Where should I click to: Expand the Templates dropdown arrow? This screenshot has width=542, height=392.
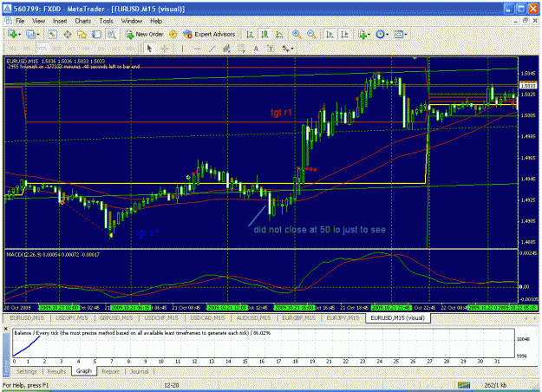(x=406, y=35)
